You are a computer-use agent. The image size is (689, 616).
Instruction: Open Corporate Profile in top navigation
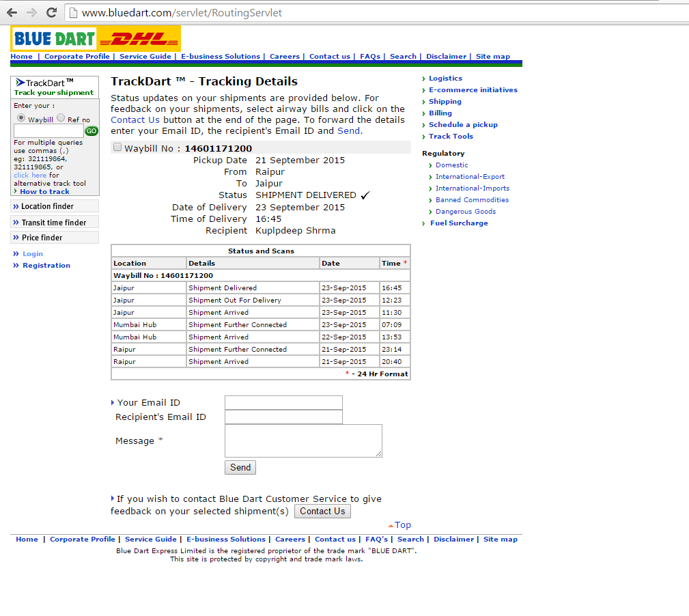[x=77, y=56]
